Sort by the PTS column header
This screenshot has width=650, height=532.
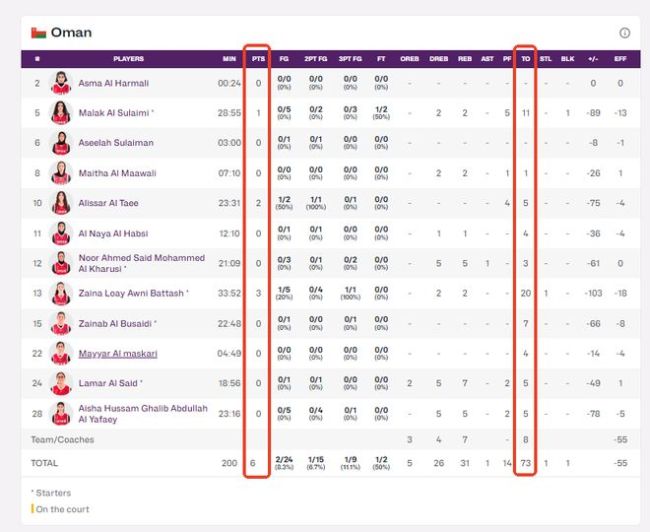(x=258, y=59)
